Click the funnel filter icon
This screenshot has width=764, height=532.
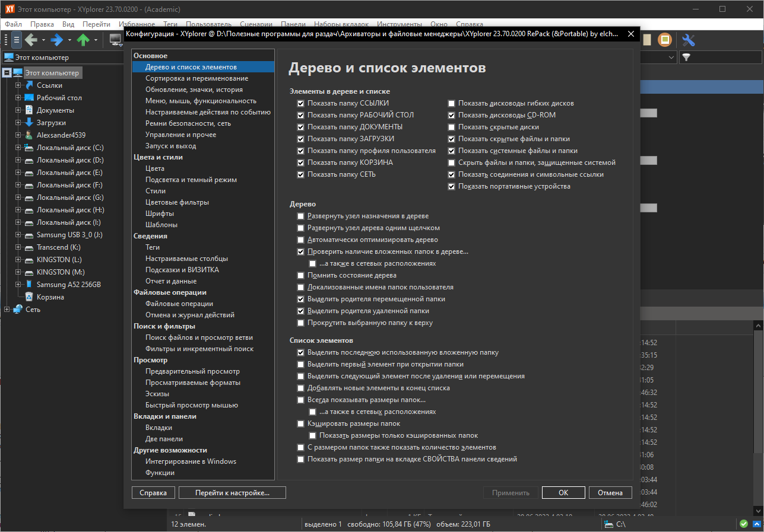686,58
